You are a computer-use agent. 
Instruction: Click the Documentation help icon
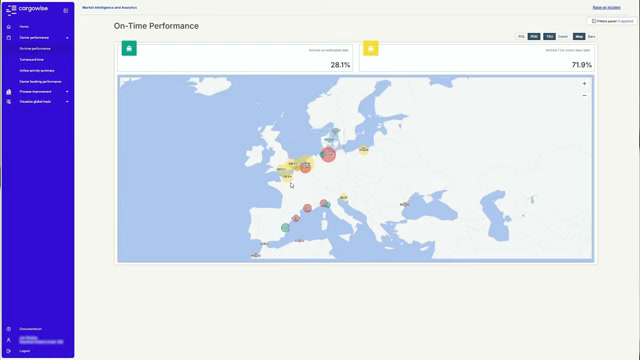9,329
